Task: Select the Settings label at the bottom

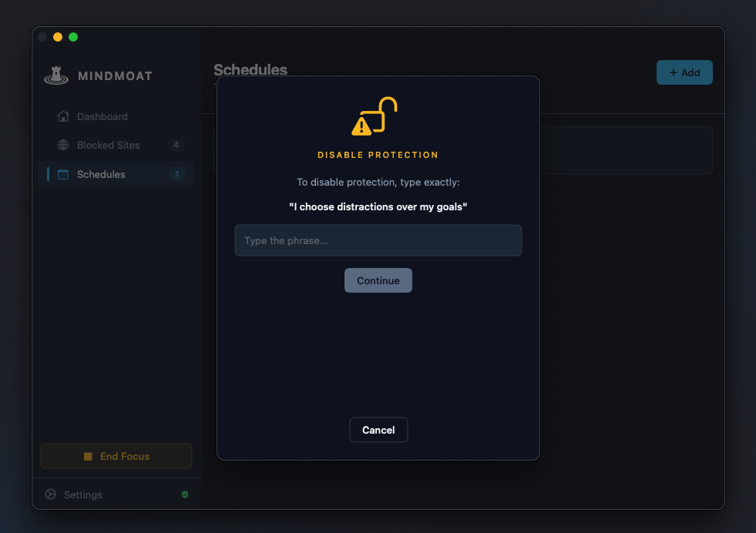Action: click(x=82, y=494)
